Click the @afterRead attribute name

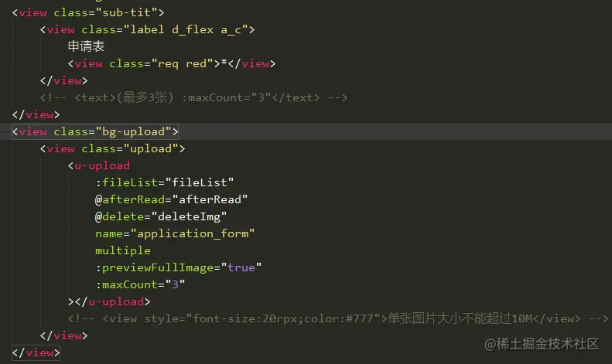130,199
